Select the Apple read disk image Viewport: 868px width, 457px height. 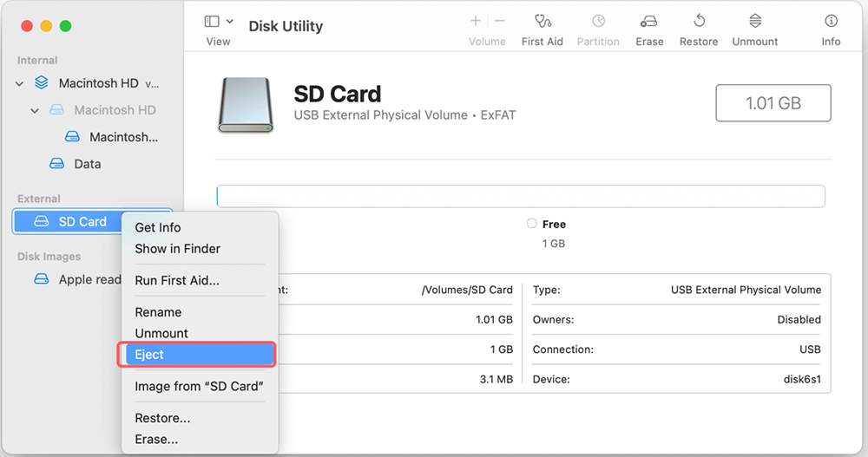pyautogui.click(x=89, y=279)
